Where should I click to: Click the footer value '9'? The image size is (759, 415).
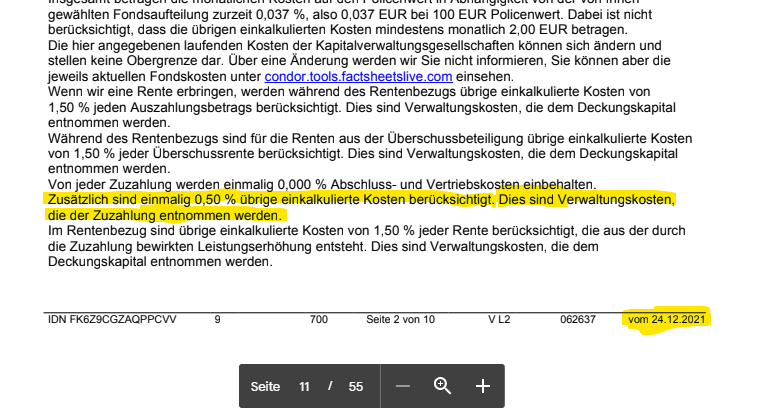pos(217,320)
